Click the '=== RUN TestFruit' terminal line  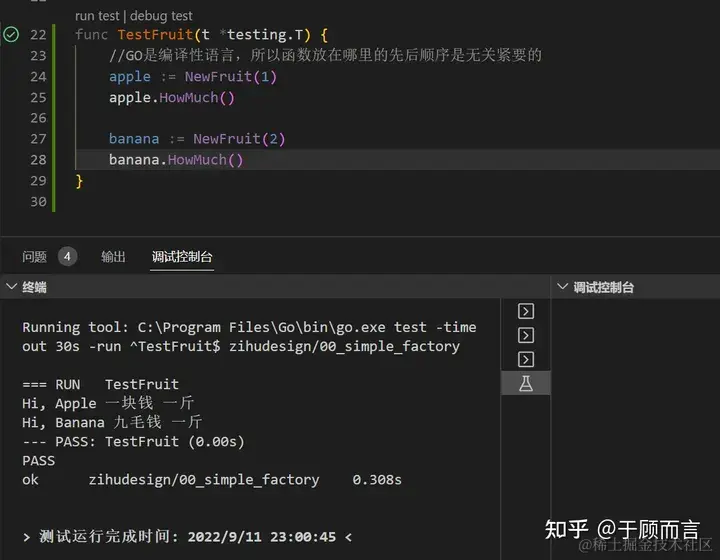coord(101,384)
